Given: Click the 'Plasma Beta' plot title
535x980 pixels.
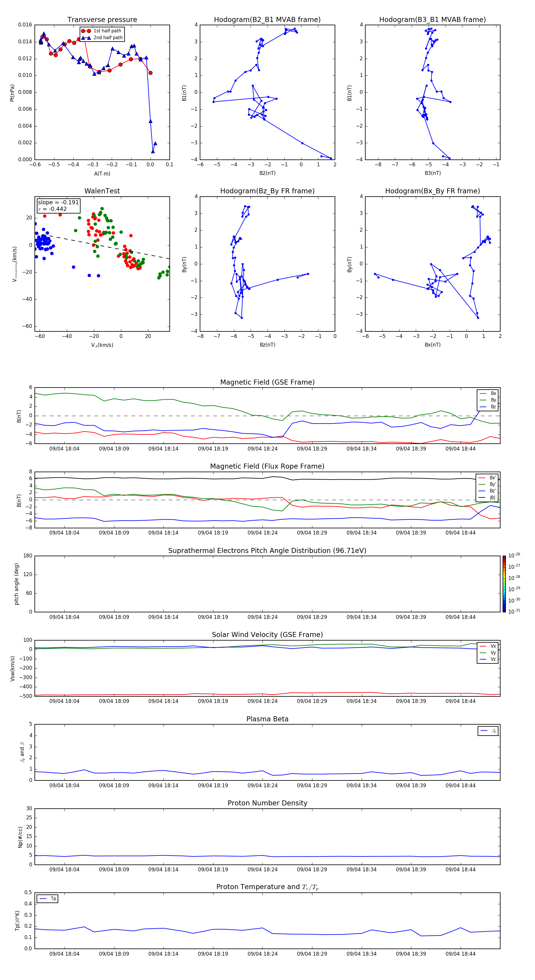Looking at the screenshot, I should [x=267, y=719].
